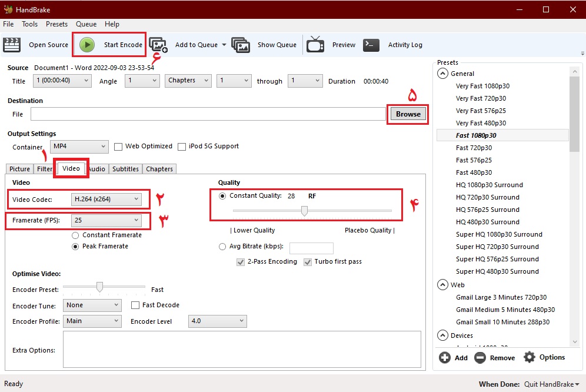Open the Show Queue icon
The width and height of the screenshot is (586, 392).
point(241,45)
